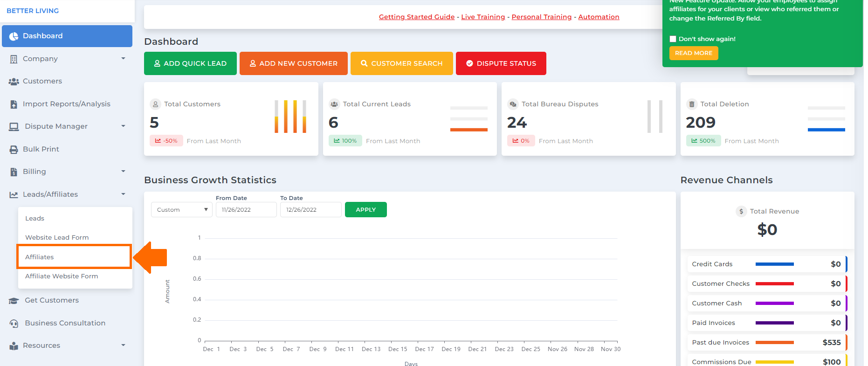Click the Dispute Manager laptop icon
Screen dimensions: 868x366
[14, 127]
